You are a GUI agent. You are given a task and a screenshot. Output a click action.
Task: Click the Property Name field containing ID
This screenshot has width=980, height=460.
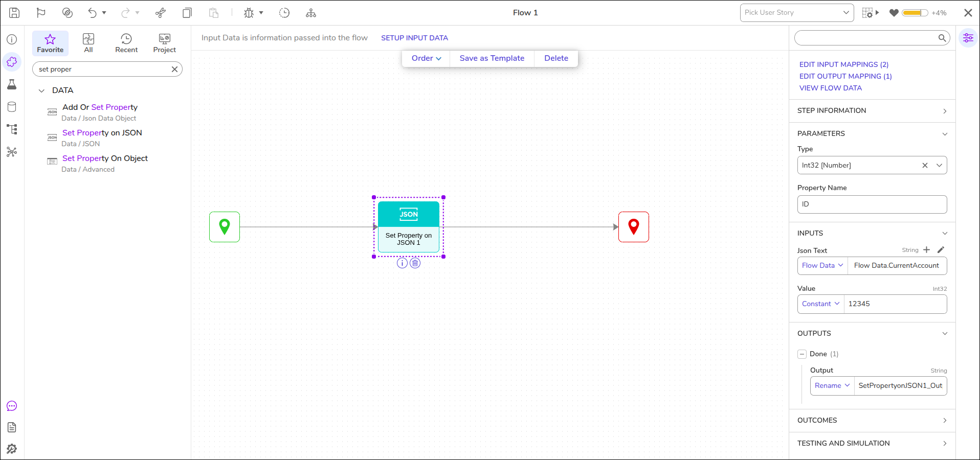tap(872, 204)
